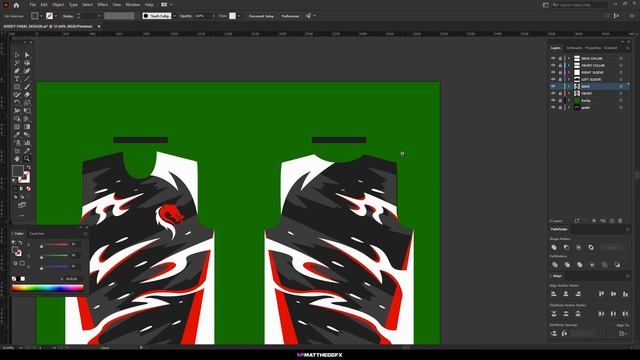Hide the RIGHT SLEEVE layer
This screenshot has width=640, height=360.
(553, 72)
